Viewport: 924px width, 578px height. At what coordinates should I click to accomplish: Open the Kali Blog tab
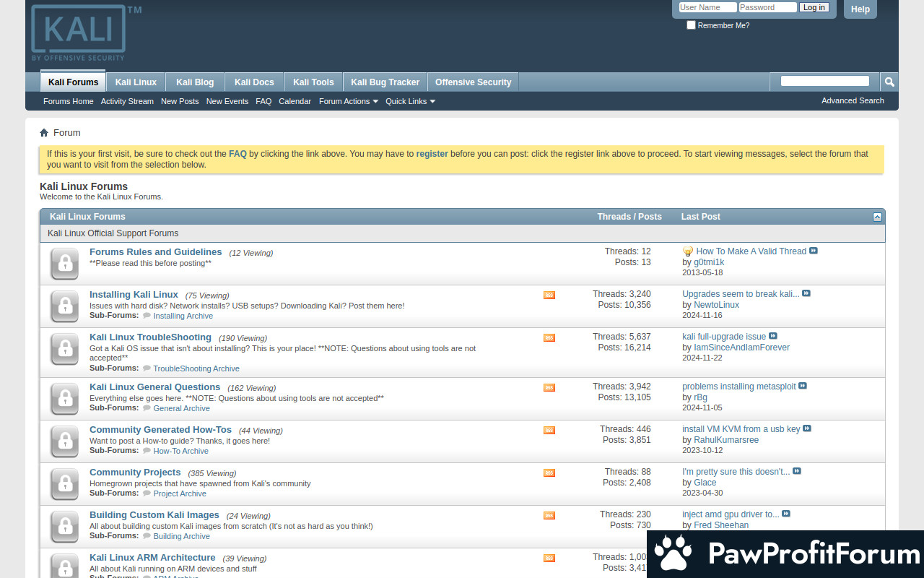coord(195,82)
